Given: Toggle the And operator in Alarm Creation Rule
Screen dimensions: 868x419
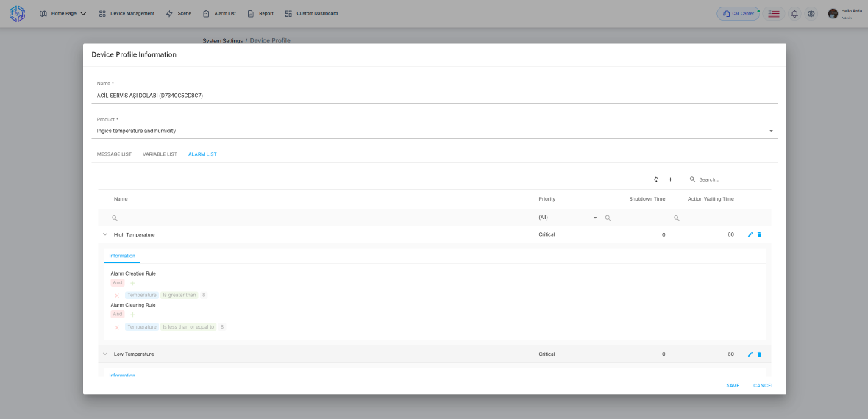Looking at the screenshot, I should (118, 283).
